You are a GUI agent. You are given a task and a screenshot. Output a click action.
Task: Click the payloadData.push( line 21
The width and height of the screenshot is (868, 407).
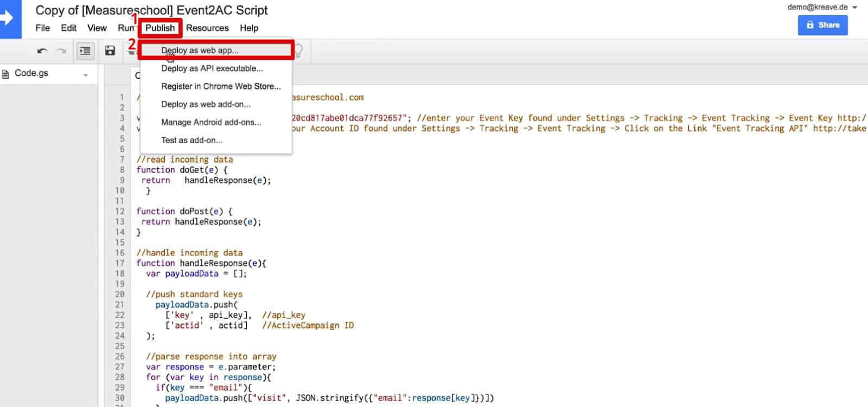pyautogui.click(x=196, y=304)
